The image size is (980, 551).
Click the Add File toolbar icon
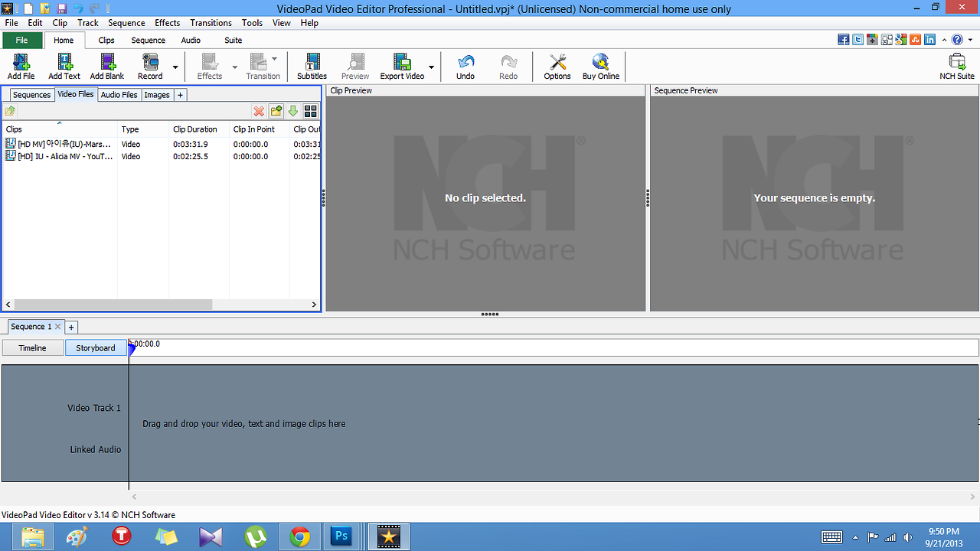pos(21,67)
